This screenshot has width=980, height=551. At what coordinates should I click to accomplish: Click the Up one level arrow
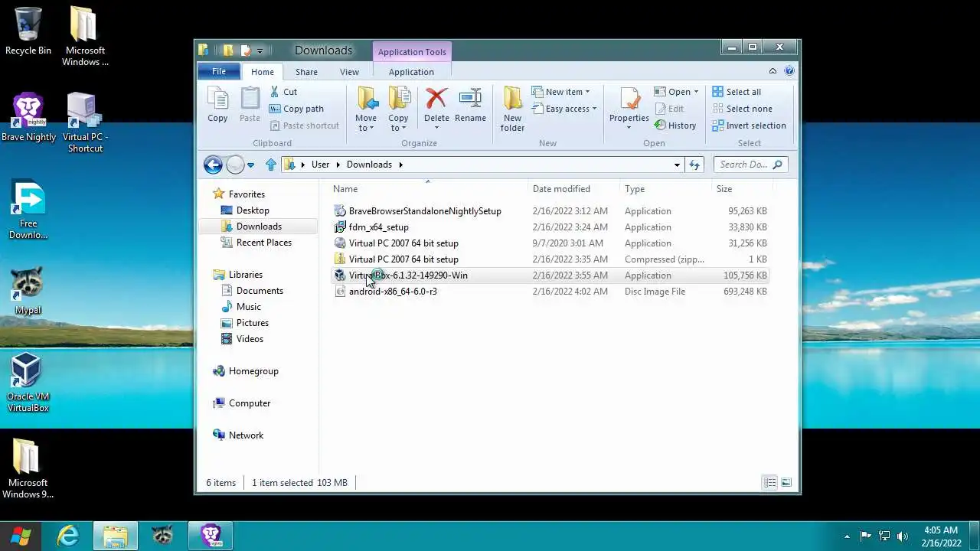[270, 165]
